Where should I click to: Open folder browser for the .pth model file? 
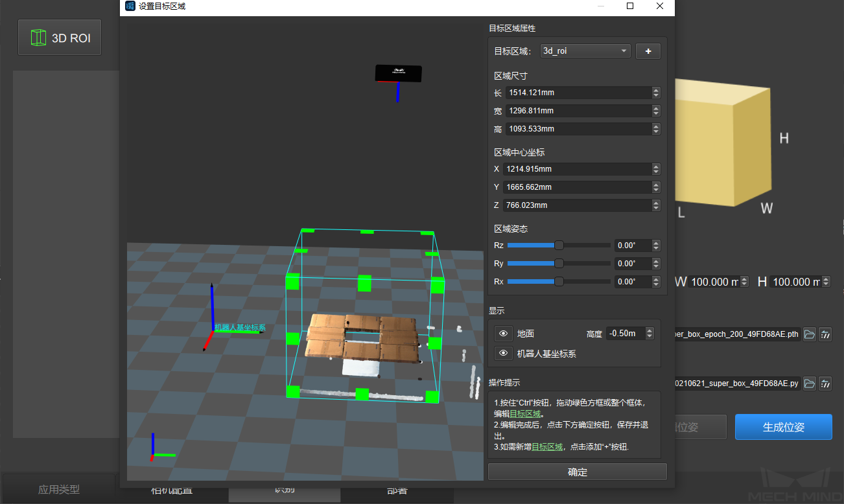tap(810, 334)
